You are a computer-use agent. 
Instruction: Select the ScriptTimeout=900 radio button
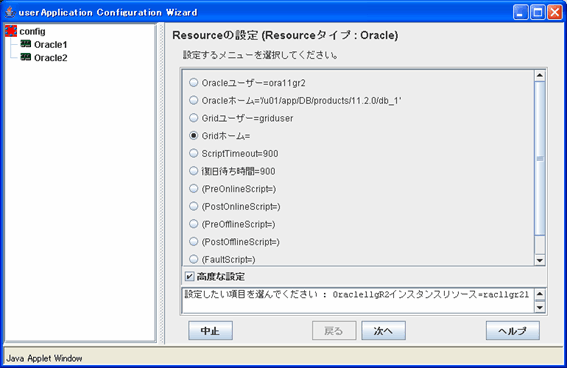tap(194, 153)
